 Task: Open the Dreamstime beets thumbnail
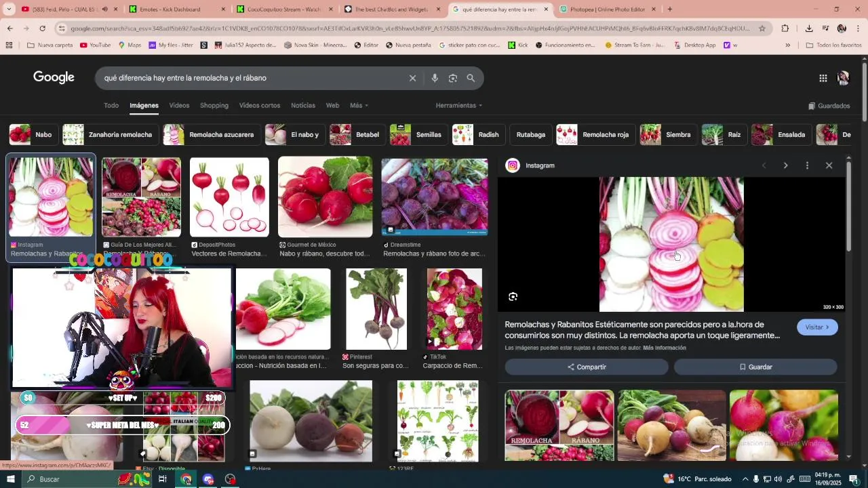[x=435, y=197]
